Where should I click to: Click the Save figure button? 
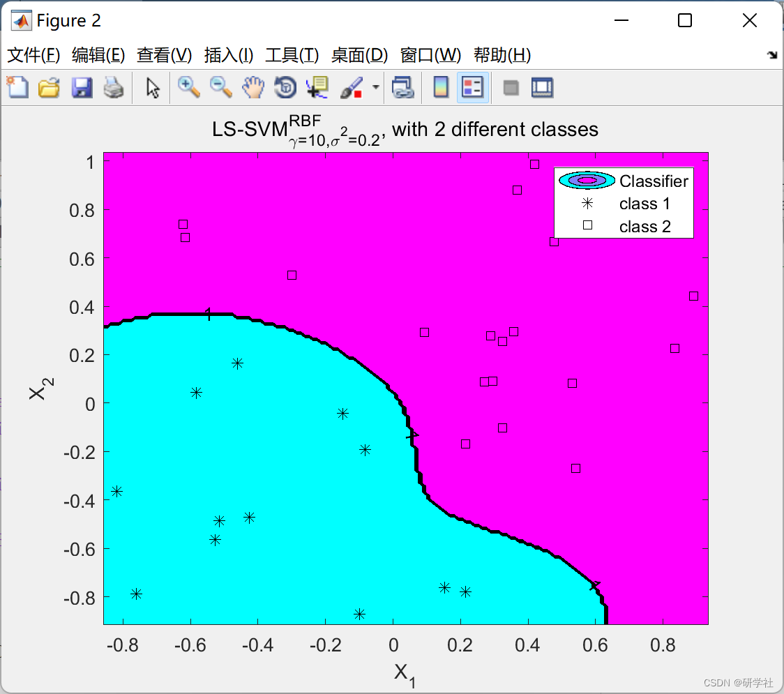[82, 87]
